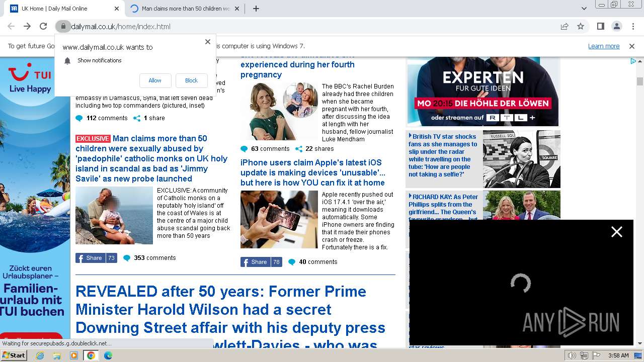
Task: Share this page icon
Action: click(x=565, y=26)
